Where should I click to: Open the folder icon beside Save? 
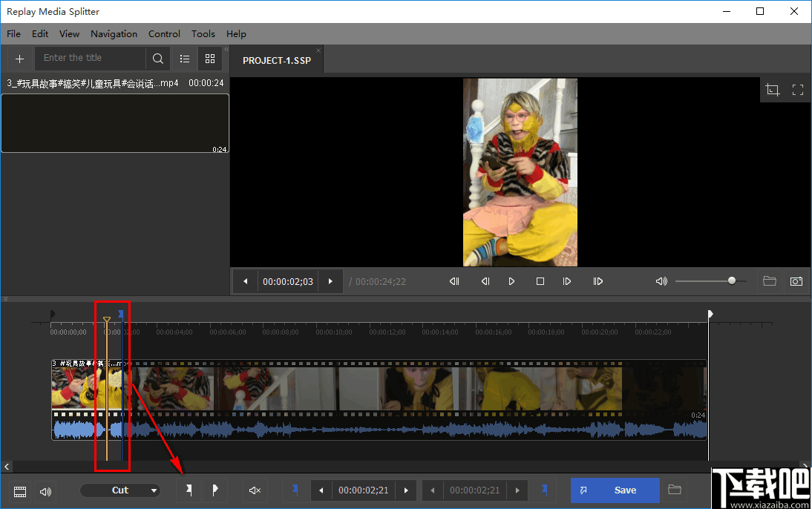(674, 490)
